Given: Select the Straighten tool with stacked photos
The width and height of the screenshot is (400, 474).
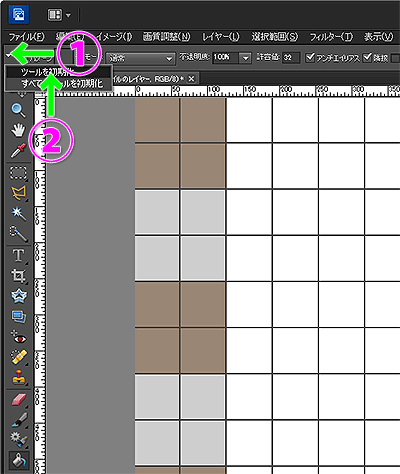Looking at the screenshot, I should [x=19, y=316].
